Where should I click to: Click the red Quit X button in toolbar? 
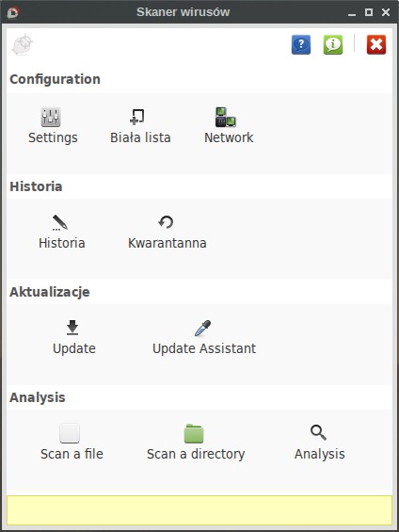(x=376, y=44)
